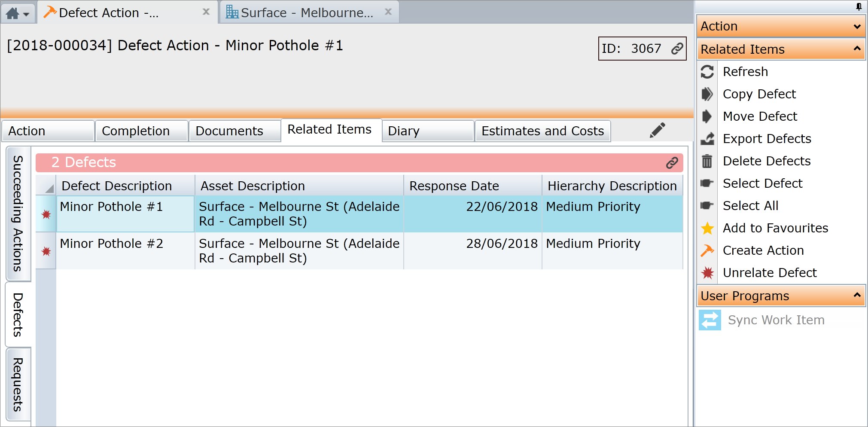
Task: Close the Surface - Melbourne tab
Action: coord(388,12)
